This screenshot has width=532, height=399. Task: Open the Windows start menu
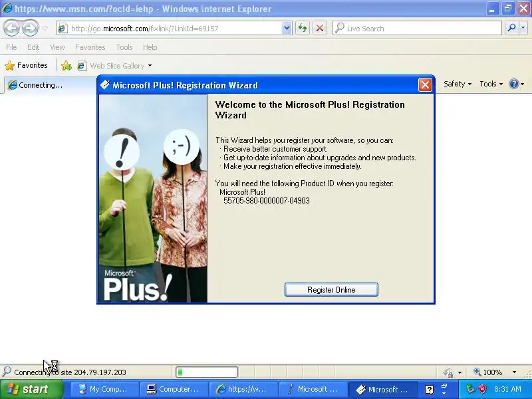32,389
